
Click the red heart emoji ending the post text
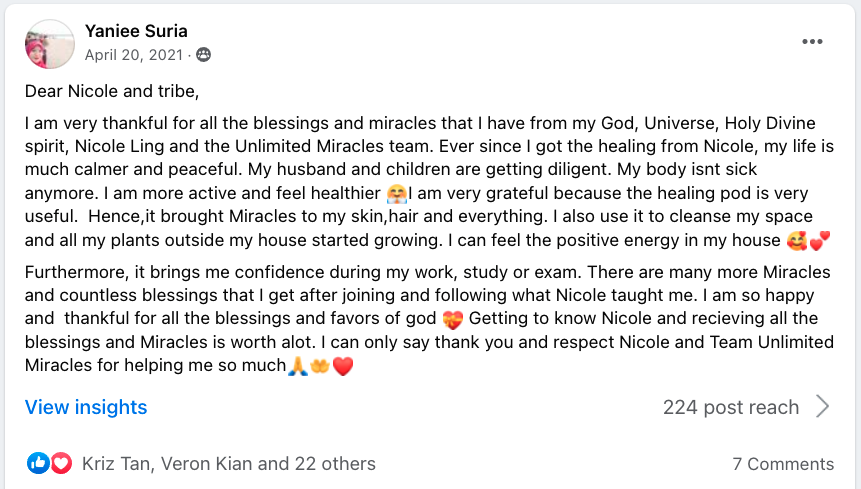click(343, 367)
